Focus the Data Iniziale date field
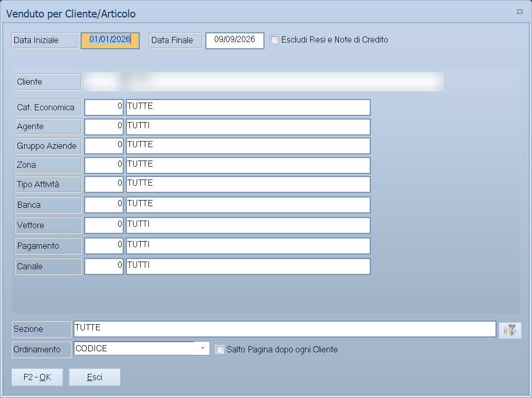The height and width of the screenshot is (398, 532). [110, 41]
